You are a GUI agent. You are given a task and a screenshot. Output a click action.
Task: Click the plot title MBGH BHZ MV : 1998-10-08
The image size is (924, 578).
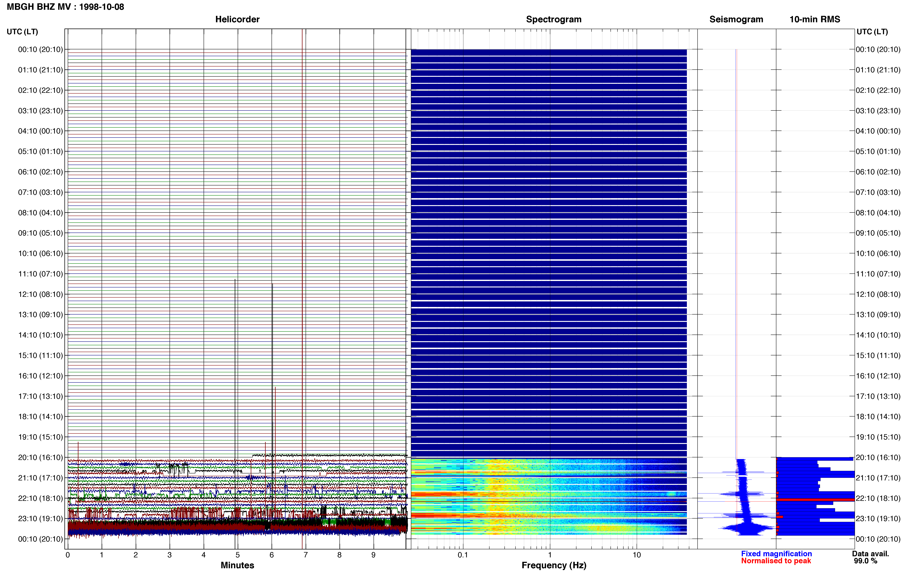65,7
